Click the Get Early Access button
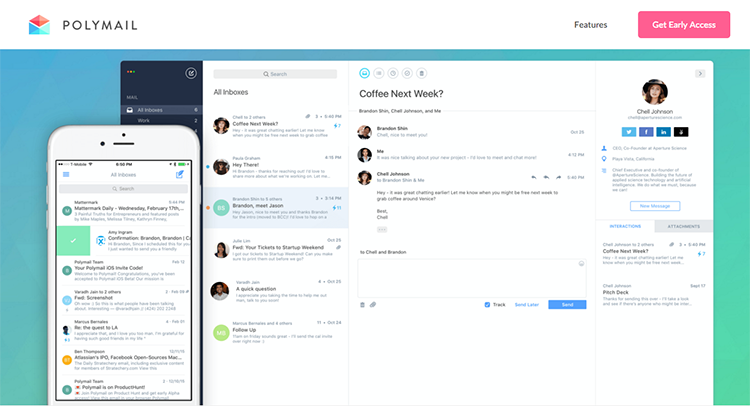The height and width of the screenshot is (406, 750). (x=683, y=24)
